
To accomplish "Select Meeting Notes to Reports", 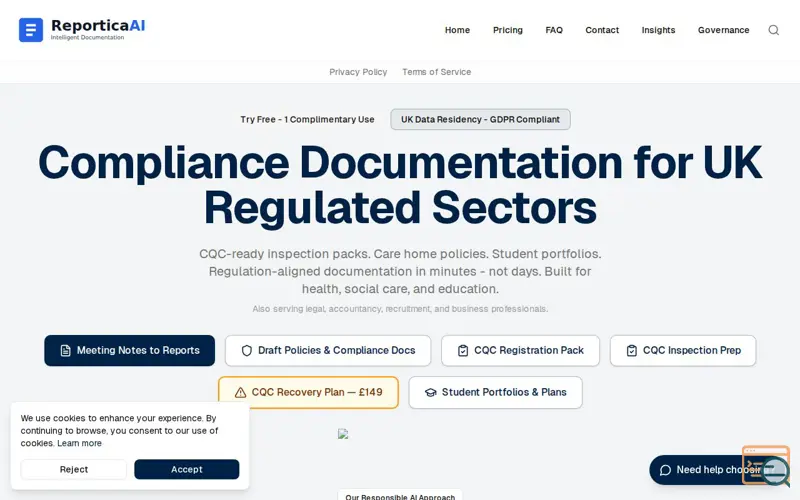I will click(x=130, y=351).
